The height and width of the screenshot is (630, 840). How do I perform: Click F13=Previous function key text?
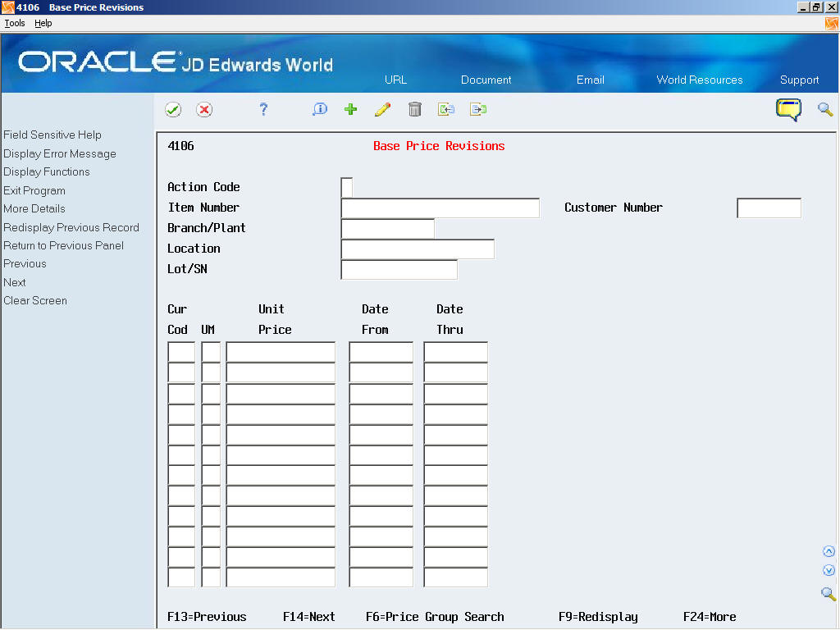[207, 617]
